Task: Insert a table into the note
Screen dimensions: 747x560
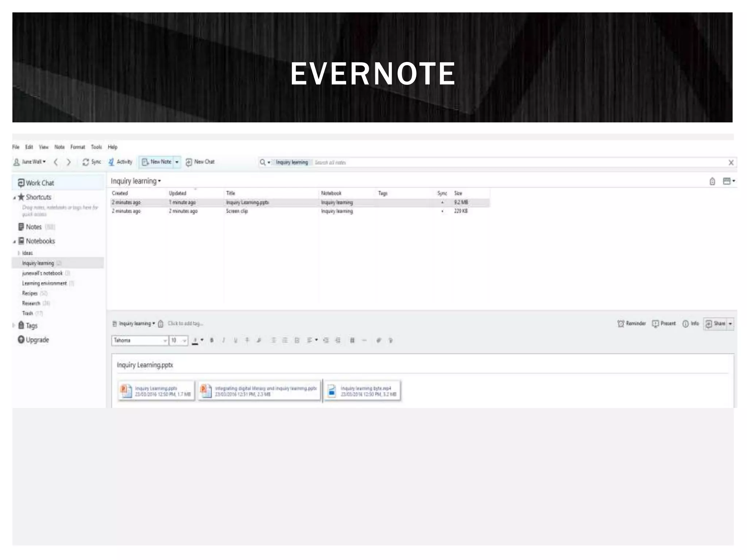Action: pos(352,341)
